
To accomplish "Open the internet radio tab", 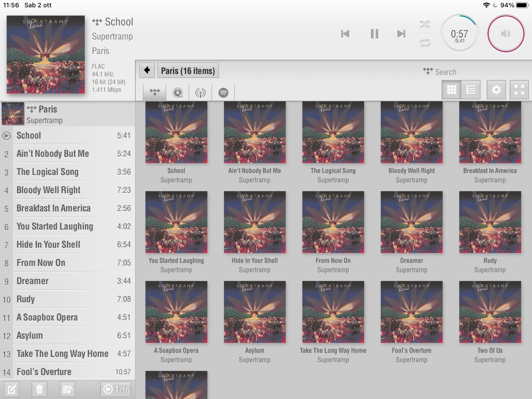I will coord(200,92).
